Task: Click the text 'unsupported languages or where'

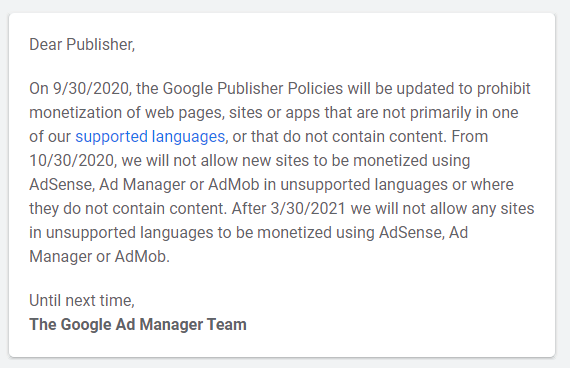Action: 397,185
